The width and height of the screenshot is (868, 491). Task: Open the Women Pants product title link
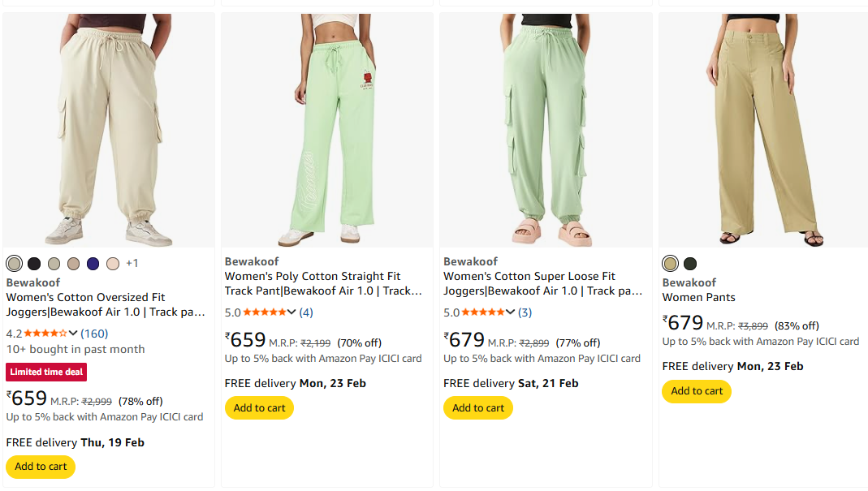pyautogui.click(x=698, y=298)
